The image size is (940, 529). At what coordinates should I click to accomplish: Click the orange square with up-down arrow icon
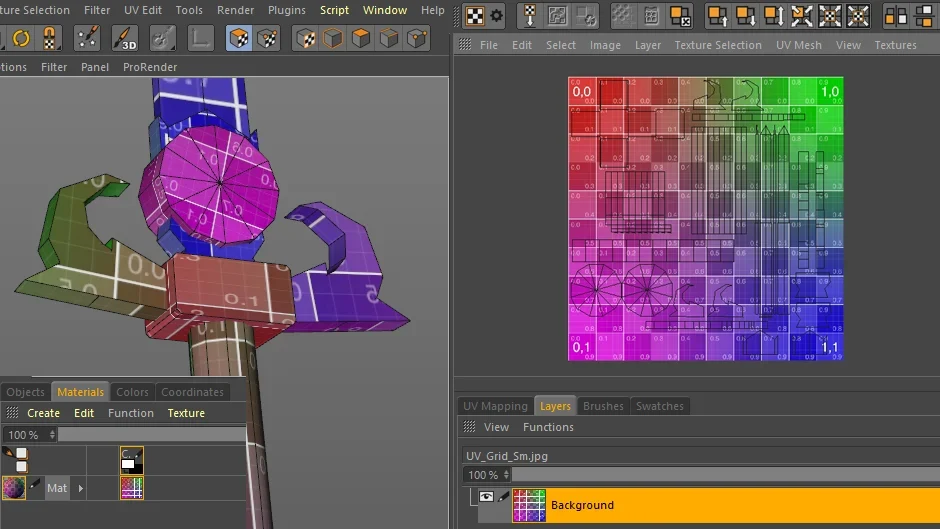pos(773,16)
